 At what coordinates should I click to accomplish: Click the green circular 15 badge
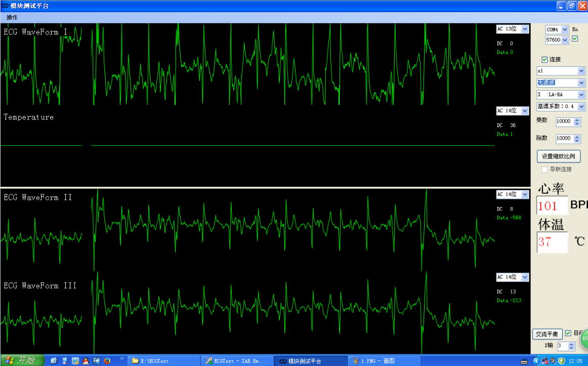coord(584,339)
